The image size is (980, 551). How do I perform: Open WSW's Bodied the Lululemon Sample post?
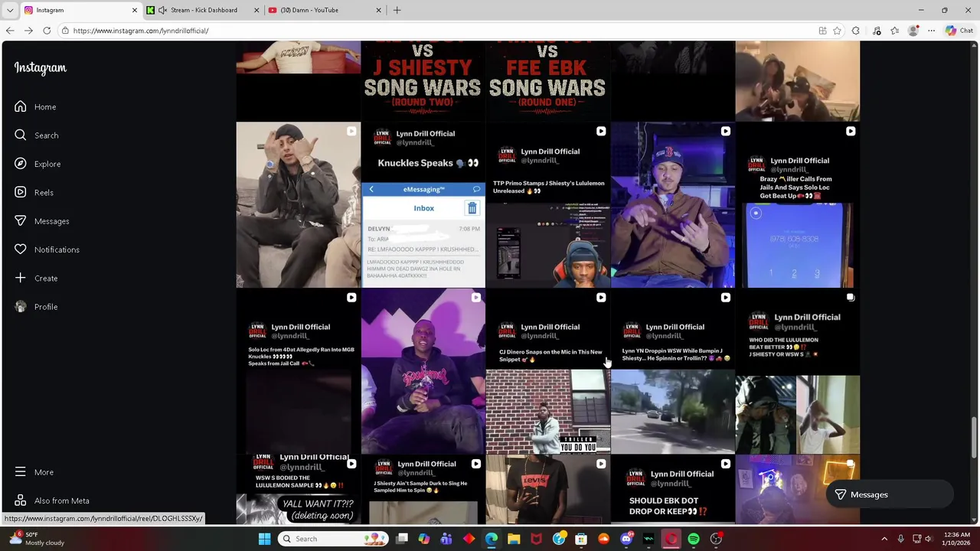[298, 490]
